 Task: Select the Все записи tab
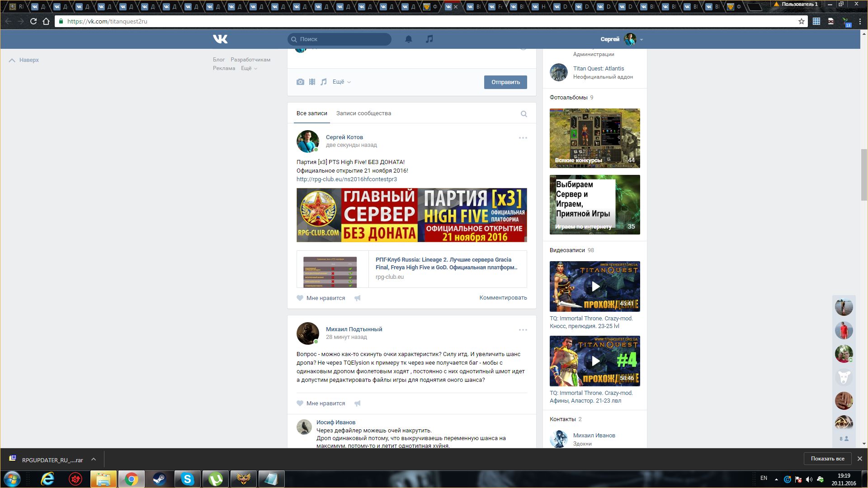click(x=311, y=113)
